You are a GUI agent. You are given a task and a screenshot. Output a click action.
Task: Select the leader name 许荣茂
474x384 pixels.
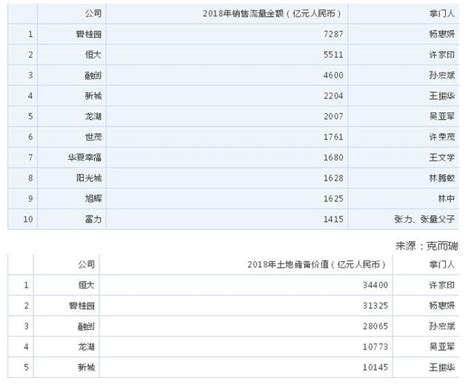pos(442,137)
